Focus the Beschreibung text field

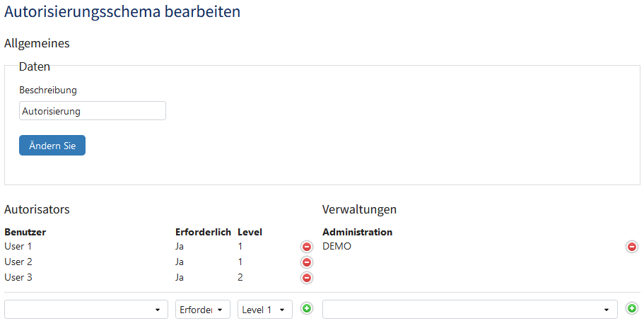tap(93, 111)
